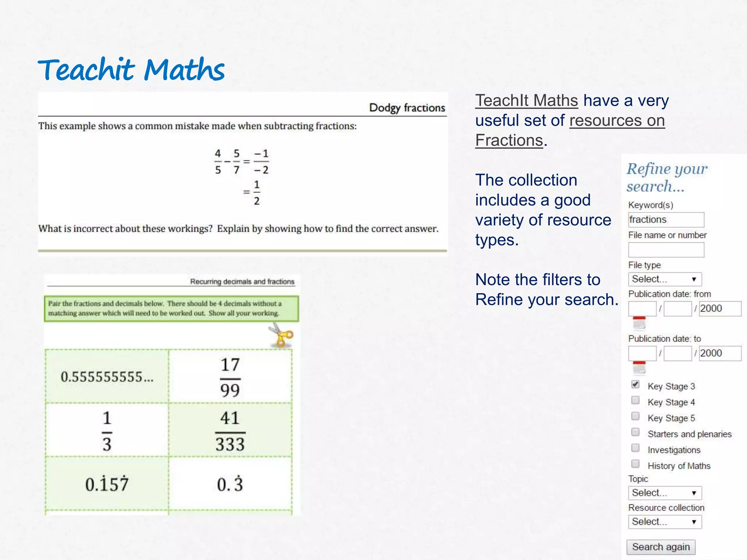747x560 pixels.
Task: Click the recurring 0.157 decimal card
Action: (x=107, y=483)
